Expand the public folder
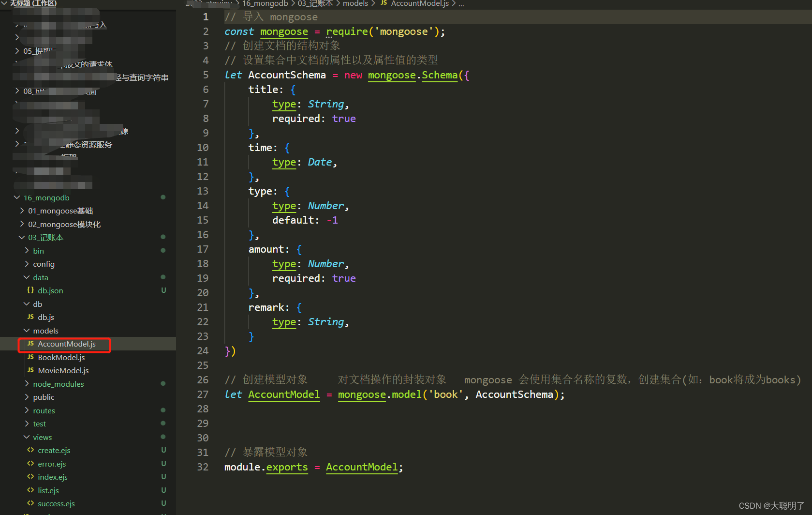The height and width of the screenshot is (515, 812). (27, 397)
